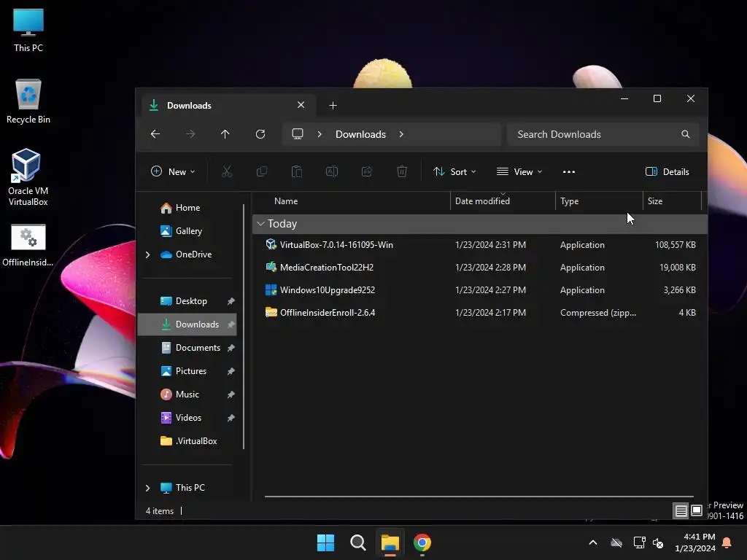Collapse the Today group
The height and width of the screenshot is (560, 747).
(x=260, y=224)
